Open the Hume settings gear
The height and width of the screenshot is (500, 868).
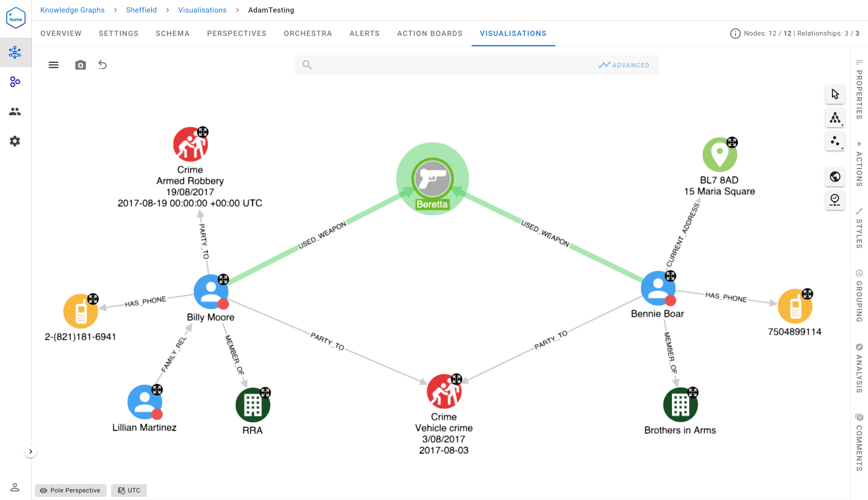(15, 141)
